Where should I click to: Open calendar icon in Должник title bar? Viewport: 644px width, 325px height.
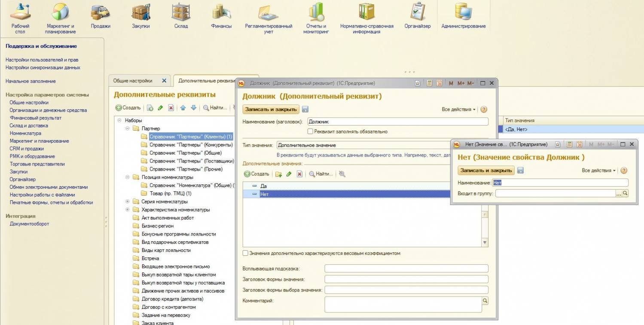439,83
